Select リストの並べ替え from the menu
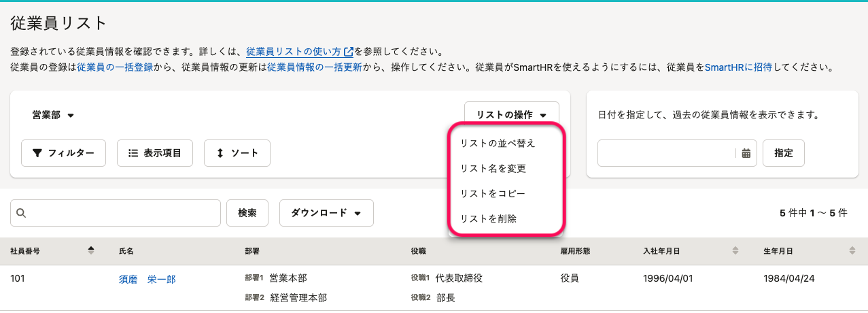Viewport: 868px width, 313px height. point(498,143)
